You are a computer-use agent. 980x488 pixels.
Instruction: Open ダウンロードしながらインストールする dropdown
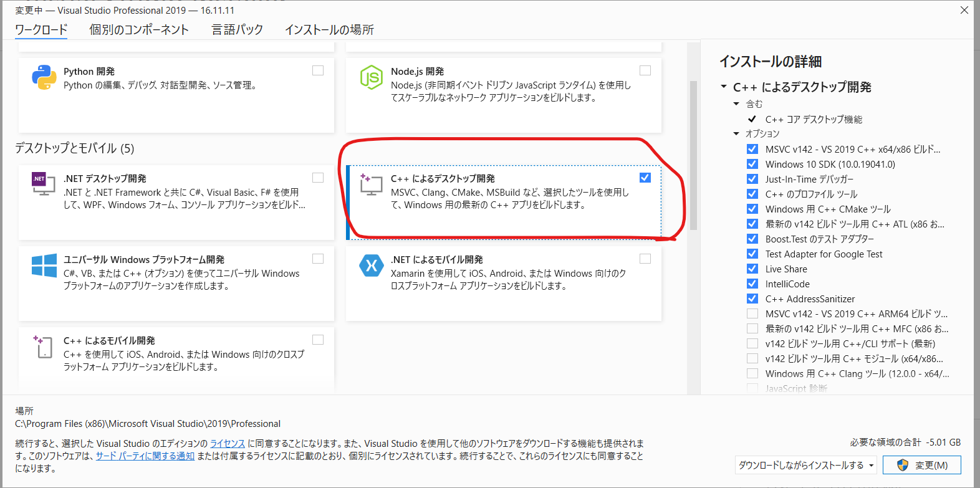click(807, 465)
